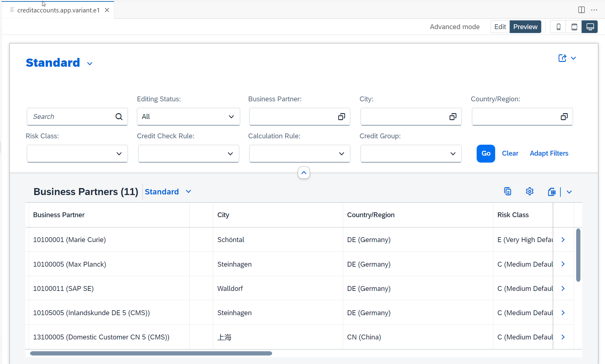The image size is (605, 364).
Task: Navigate into SAP SE row arrow
Action: coord(563,288)
